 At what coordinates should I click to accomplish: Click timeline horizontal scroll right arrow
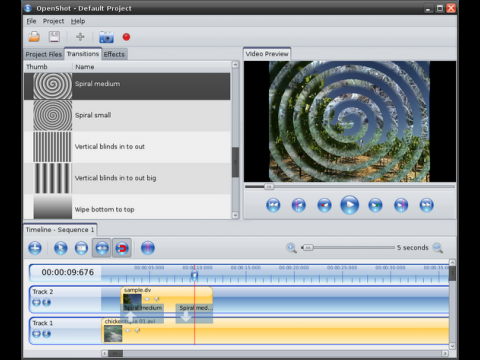pyautogui.click(x=445, y=353)
